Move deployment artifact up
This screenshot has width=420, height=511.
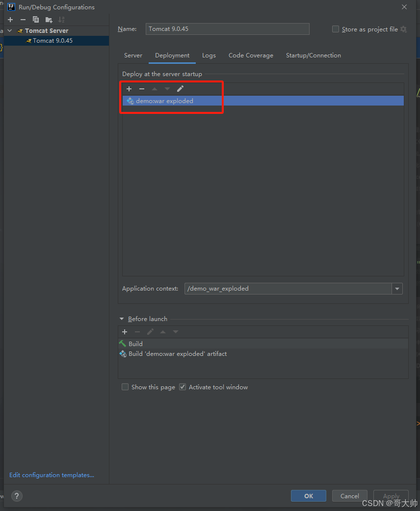point(155,89)
